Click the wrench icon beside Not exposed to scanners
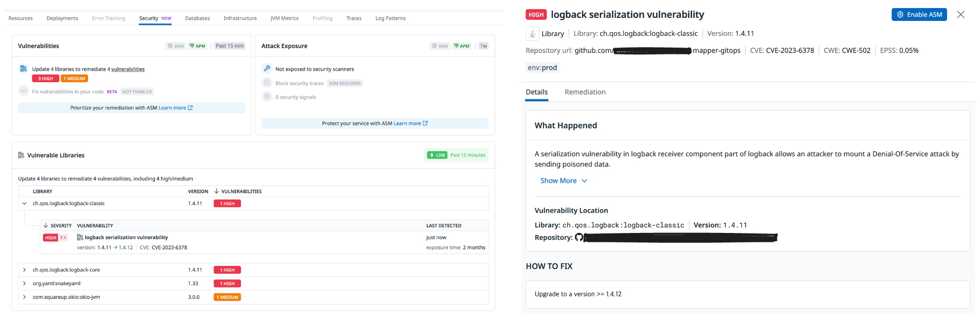The image size is (980, 323). point(267,69)
